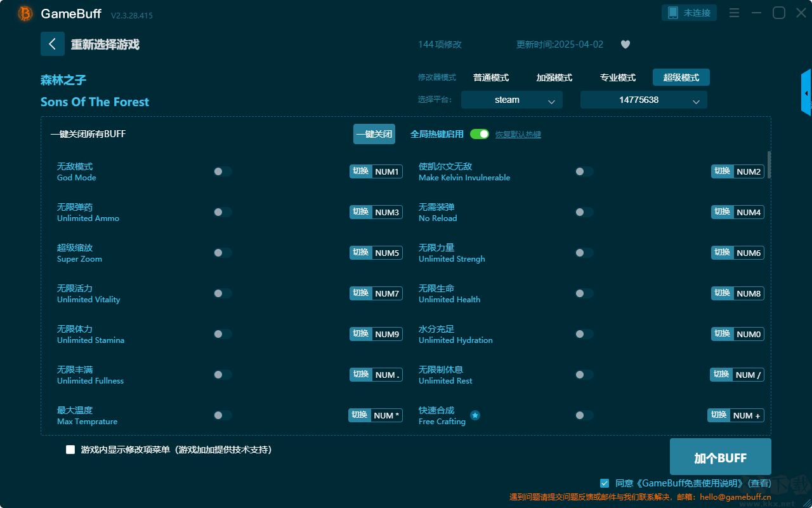The height and width of the screenshot is (508, 812).
Task: Enable Unlimited Health switch
Action: pos(584,293)
